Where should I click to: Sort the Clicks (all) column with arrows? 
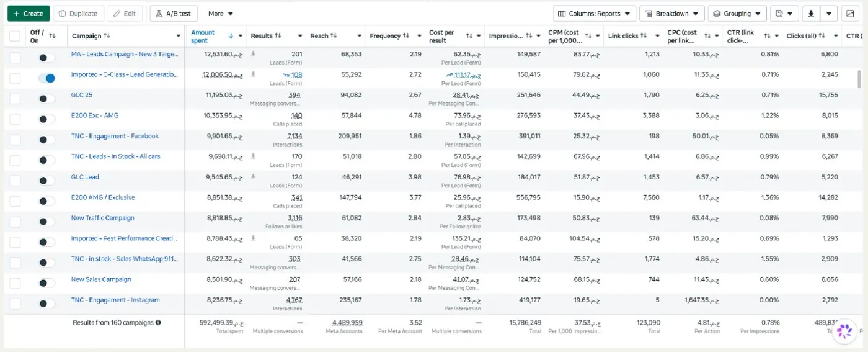(x=821, y=36)
